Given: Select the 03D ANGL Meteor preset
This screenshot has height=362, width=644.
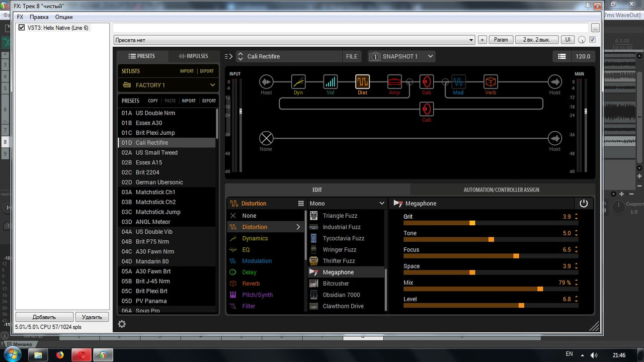Looking at the screenshot, I should pos(167,222).
